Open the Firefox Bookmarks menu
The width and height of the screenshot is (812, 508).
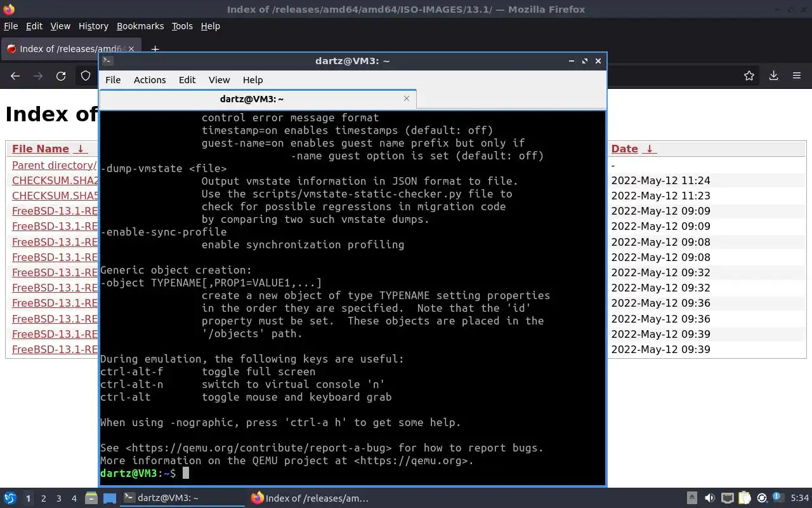pyautogui.click(x=140, y=26)
